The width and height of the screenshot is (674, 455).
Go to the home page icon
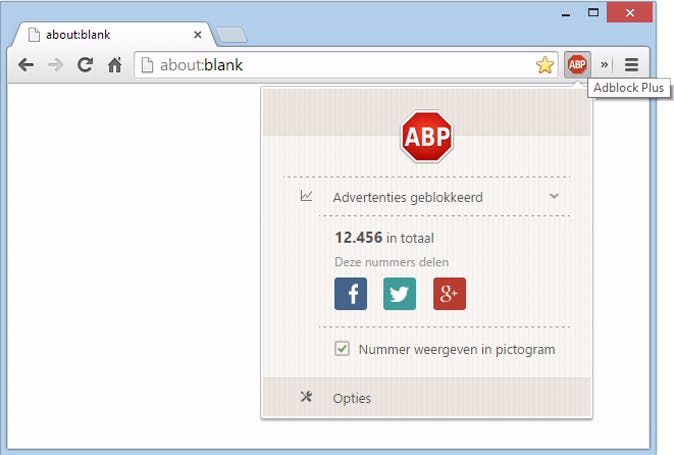(x=115, y=65)
